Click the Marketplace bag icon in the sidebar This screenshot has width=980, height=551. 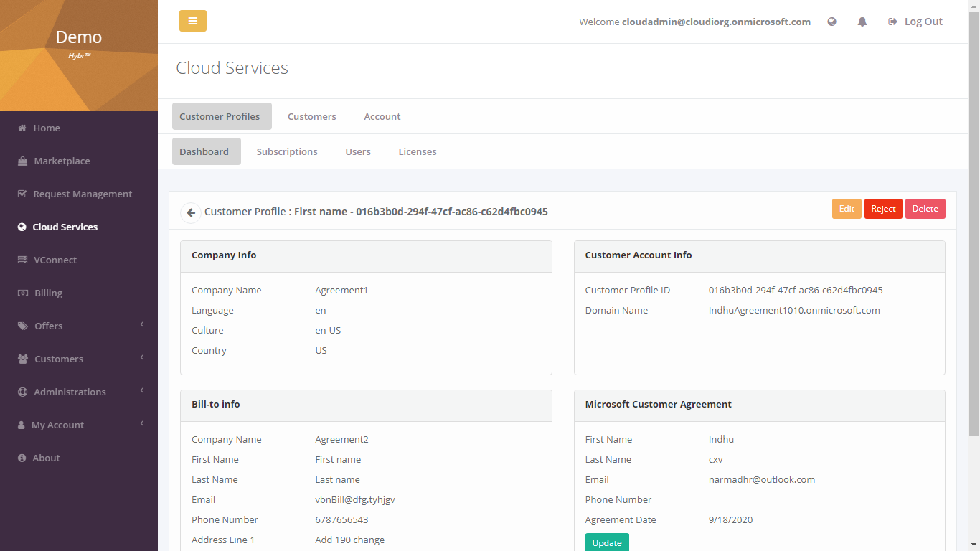pyautogui.click(x=22, y=161)
